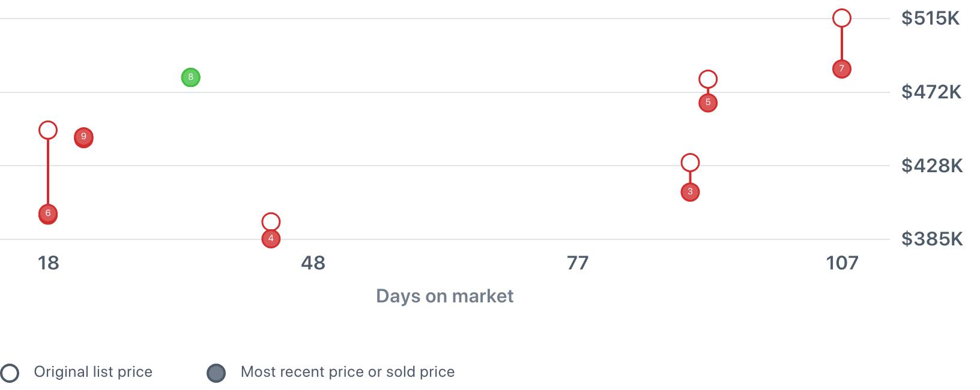
Task: Click the red marker numbered 7
Action: click(x=842, y=68)
